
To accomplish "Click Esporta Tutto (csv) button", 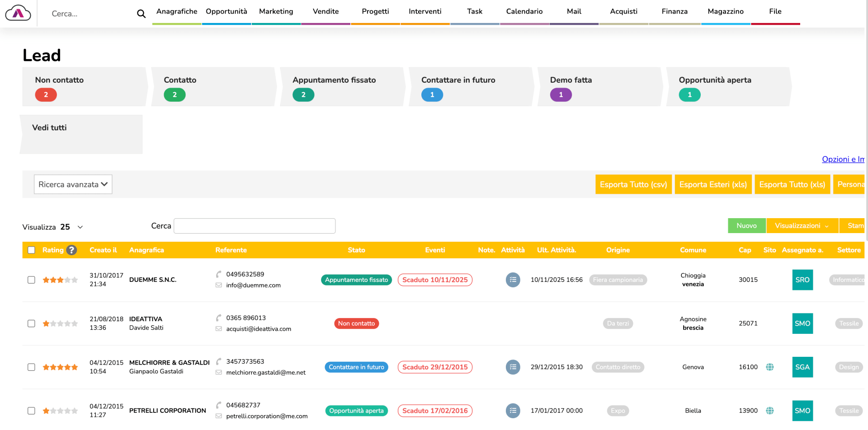I will point(633,184).
